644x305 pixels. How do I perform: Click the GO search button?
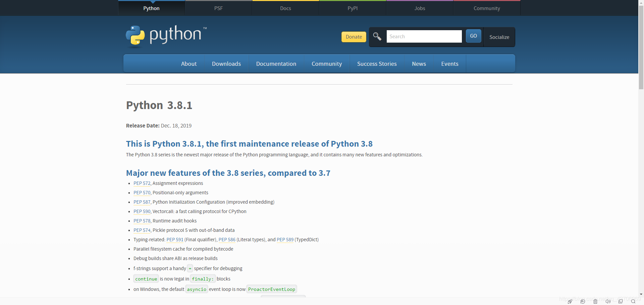(474, 36)
